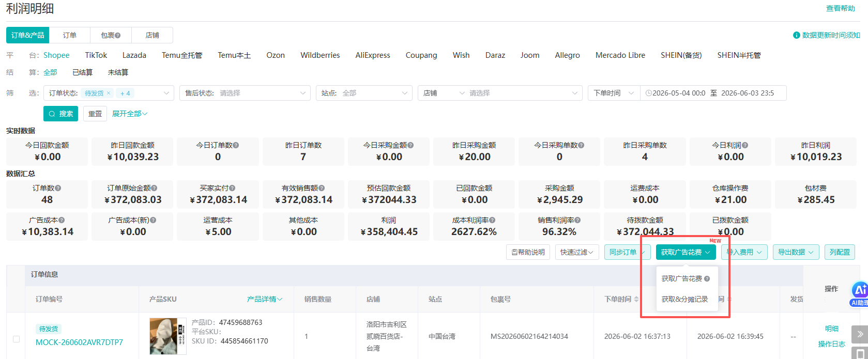Open the 售后状态 dropdown
The image size is (868, 359).
tap(245, 93)
